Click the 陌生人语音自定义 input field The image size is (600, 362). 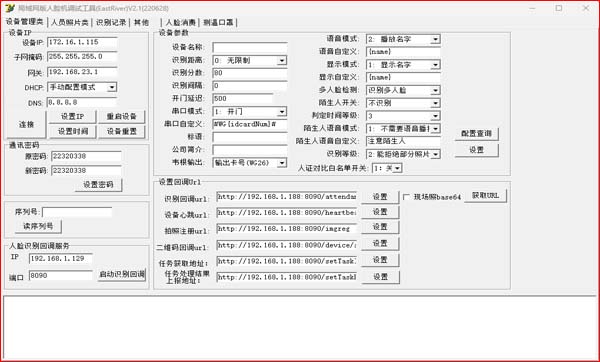[403, 141]
